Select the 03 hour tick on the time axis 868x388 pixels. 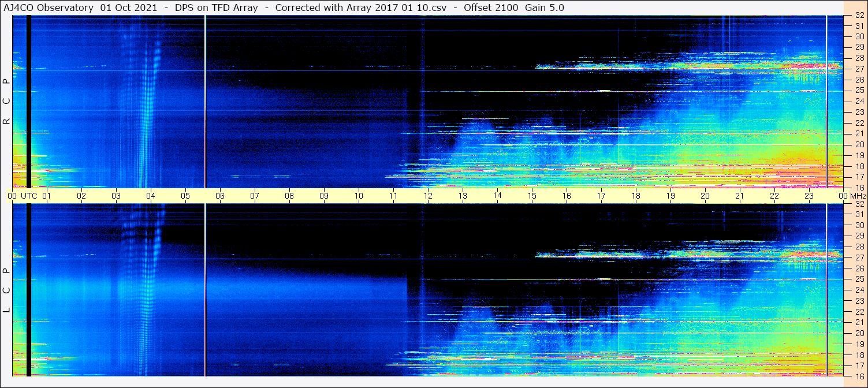pos(116,196)
